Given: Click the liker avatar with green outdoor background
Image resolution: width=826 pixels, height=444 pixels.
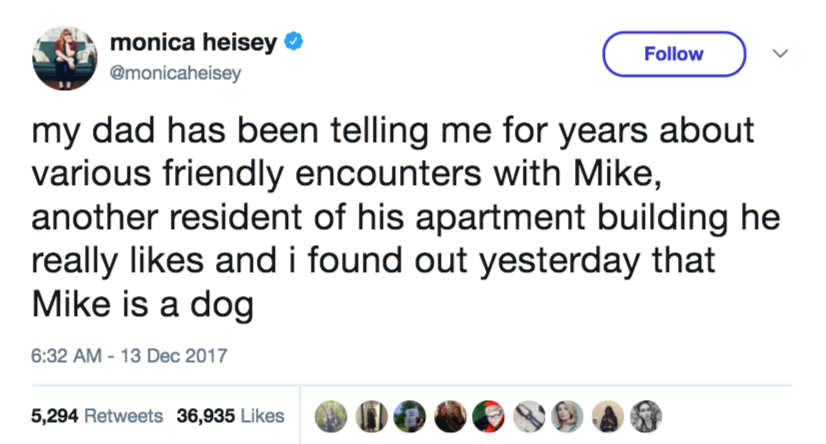Looking at the screenshot, I should pos(331,414).
